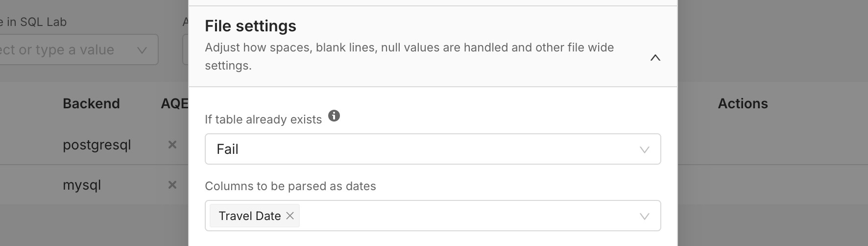Click the AQE column header
The height and width of the screenshot is (246, 868).
[x=174, y=103]
